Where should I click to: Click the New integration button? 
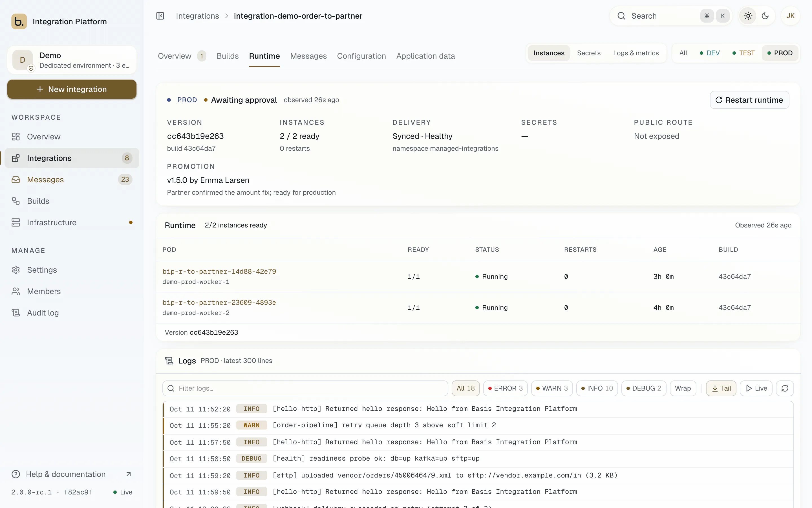(x=72, y=89)
